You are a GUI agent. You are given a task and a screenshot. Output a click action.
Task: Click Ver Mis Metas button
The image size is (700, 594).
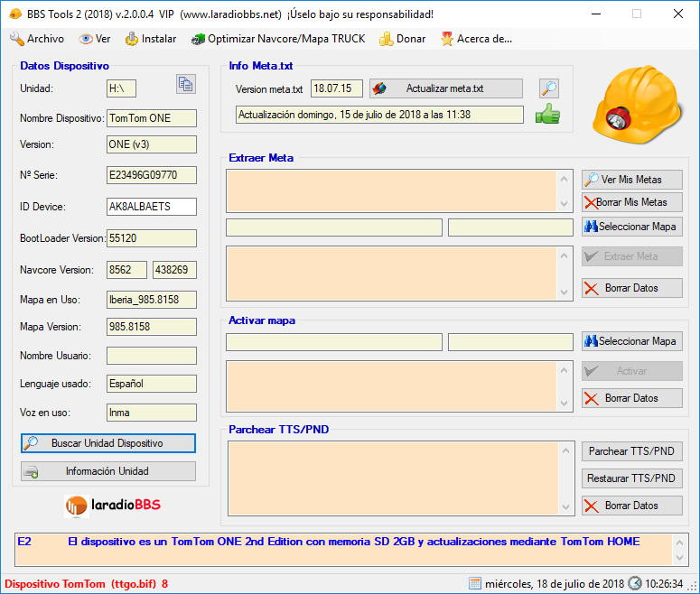click(631, 180)
